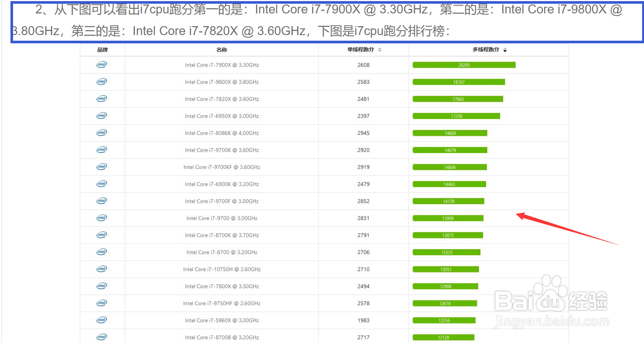The image size is (644, 343).
Task: Click Intel logo in i7-8700K row
Action: coord(102,235)
